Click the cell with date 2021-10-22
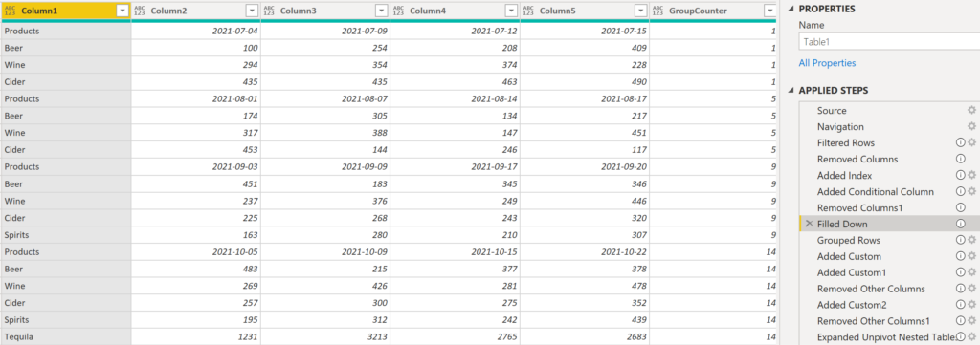980x345 pixels. click(x=585, y=252)
